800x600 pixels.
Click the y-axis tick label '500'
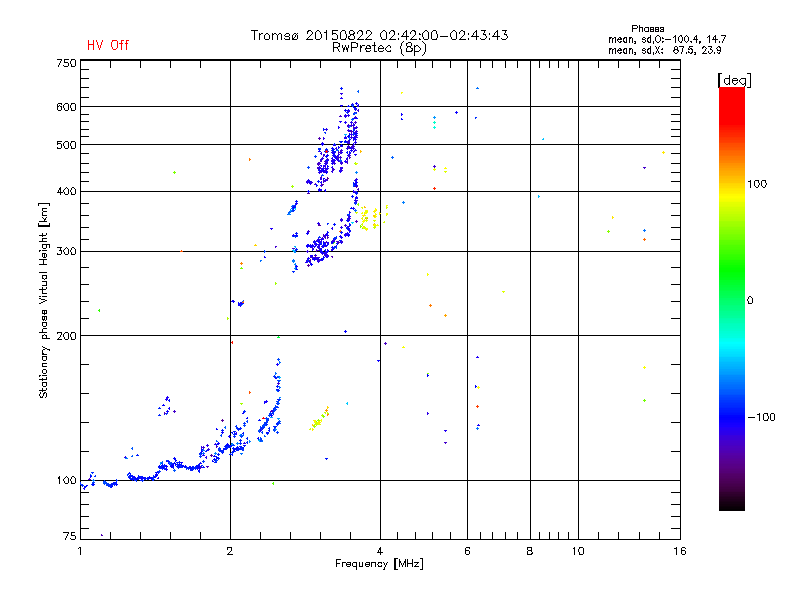[66, 145]
